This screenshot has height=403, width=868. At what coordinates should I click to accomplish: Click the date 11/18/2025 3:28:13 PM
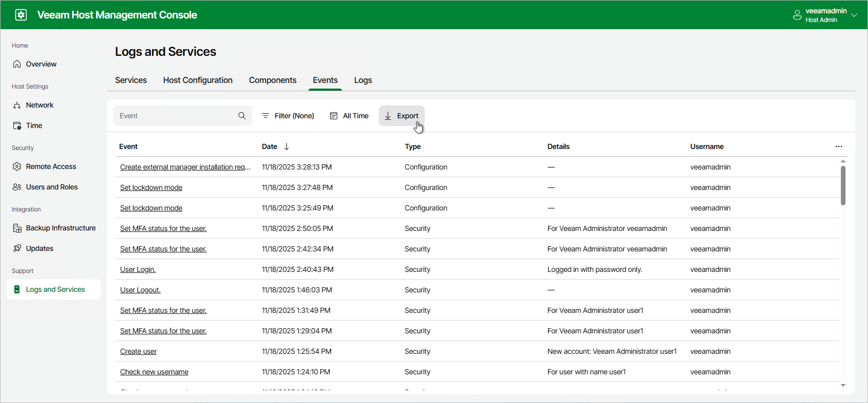point(297,167)
